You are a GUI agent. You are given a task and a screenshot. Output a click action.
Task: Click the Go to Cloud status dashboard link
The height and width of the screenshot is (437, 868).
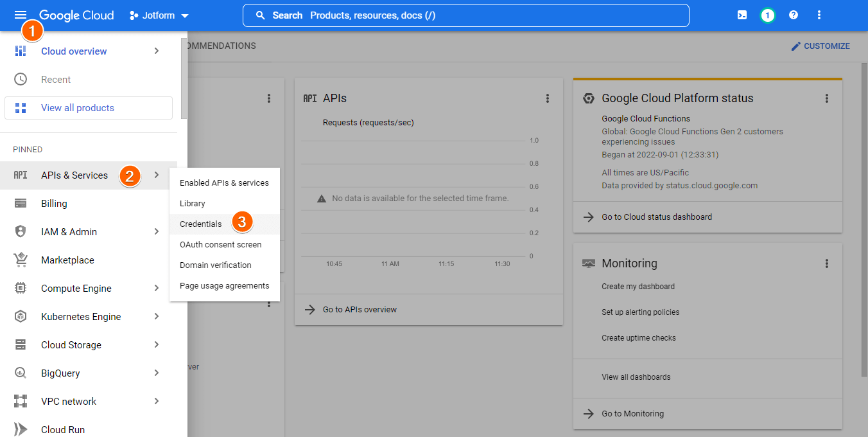[656, 217]
